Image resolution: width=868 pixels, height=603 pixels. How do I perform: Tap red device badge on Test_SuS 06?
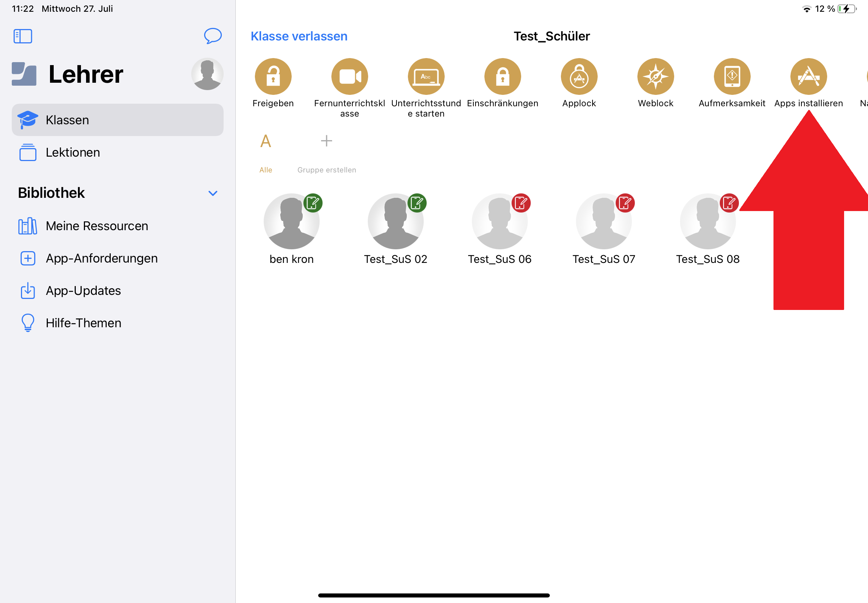point(521,203)
